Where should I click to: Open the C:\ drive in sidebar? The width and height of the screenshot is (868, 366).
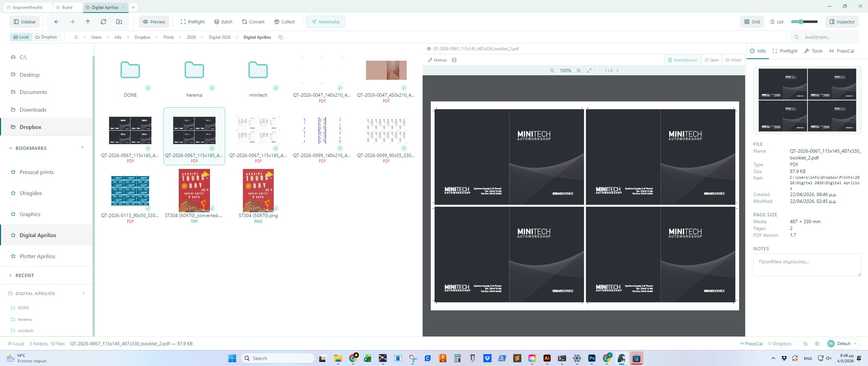click(x=46, y=57)
